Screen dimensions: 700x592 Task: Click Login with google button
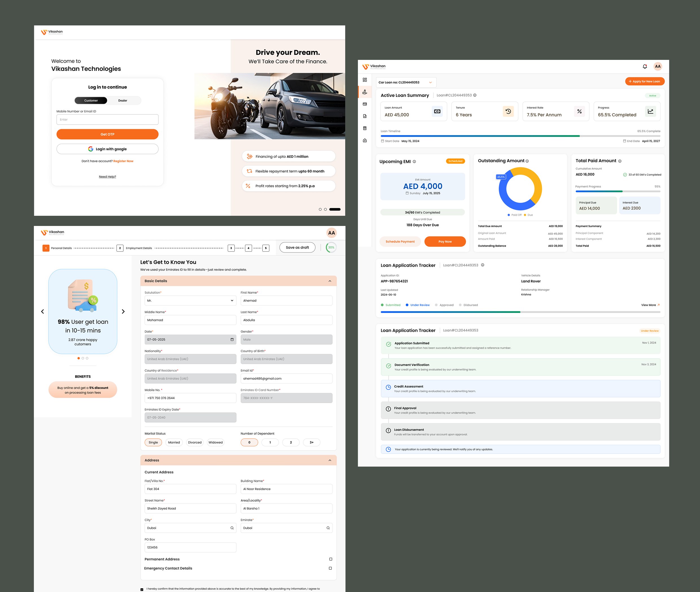click(x=107, y=149)
